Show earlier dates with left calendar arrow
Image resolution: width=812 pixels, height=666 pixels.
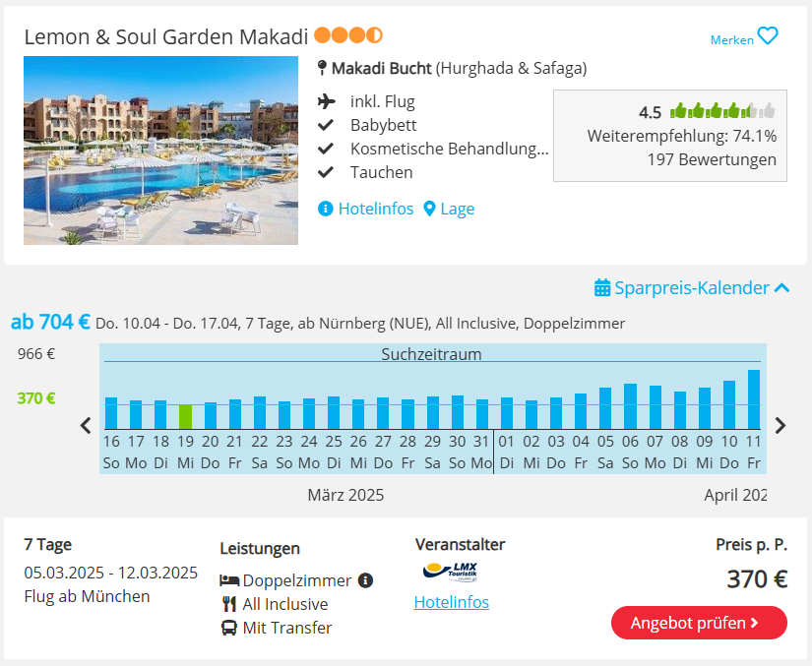pos(86,425)
